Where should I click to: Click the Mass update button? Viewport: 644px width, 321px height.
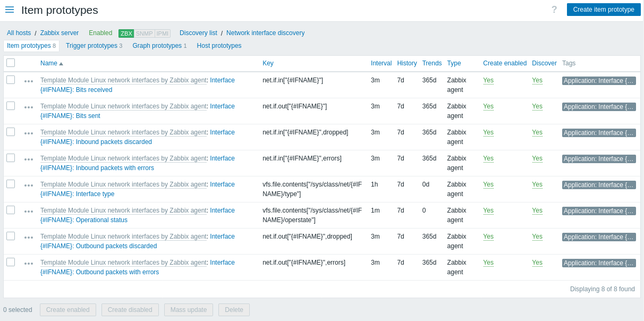click(189, 310)
